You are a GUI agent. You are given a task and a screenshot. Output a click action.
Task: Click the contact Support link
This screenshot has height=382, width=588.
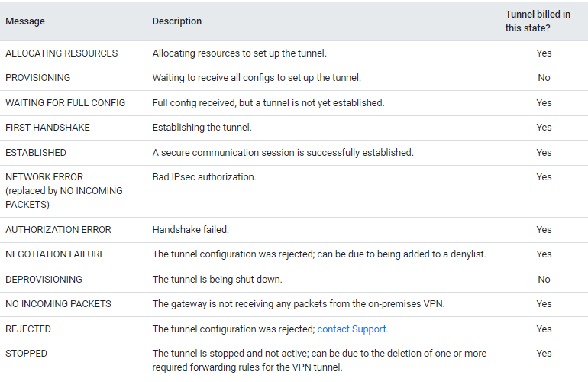coord(351,329)
